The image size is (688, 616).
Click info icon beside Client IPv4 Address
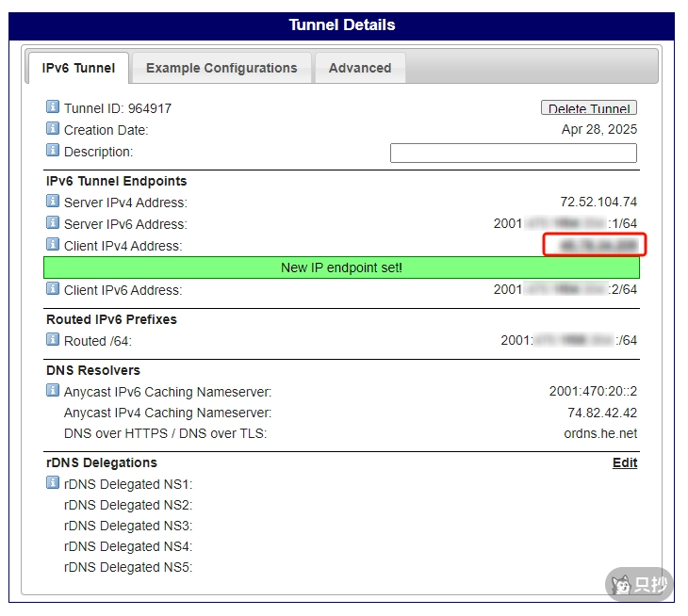[x=53, y=245]
